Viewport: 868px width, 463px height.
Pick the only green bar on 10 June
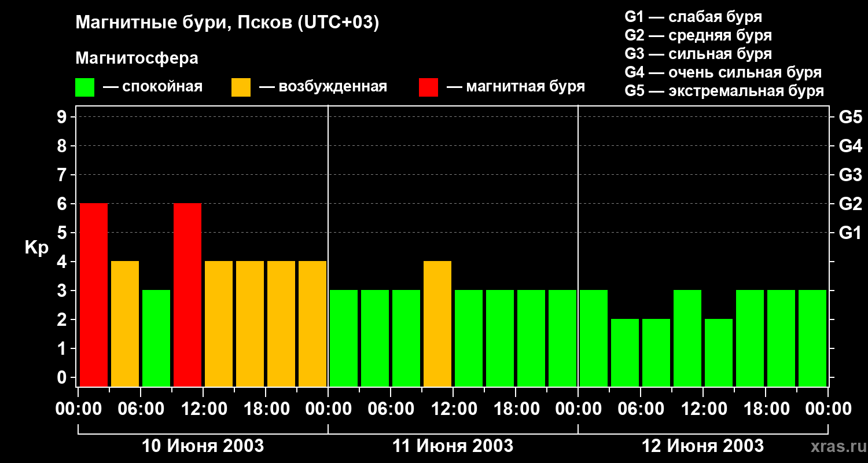(x=156, y=338)
